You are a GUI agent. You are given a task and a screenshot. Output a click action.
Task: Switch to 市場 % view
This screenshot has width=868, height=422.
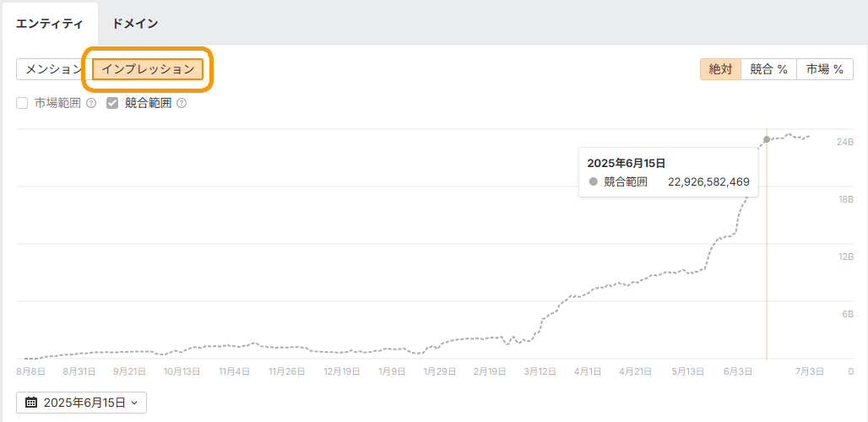coord(825,69)
